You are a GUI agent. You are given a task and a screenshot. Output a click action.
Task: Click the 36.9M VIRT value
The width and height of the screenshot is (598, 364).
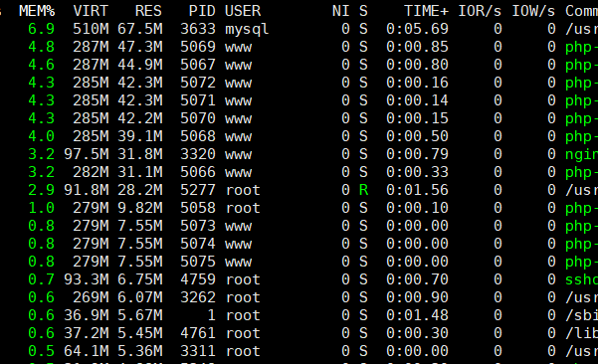pos(87,315)
